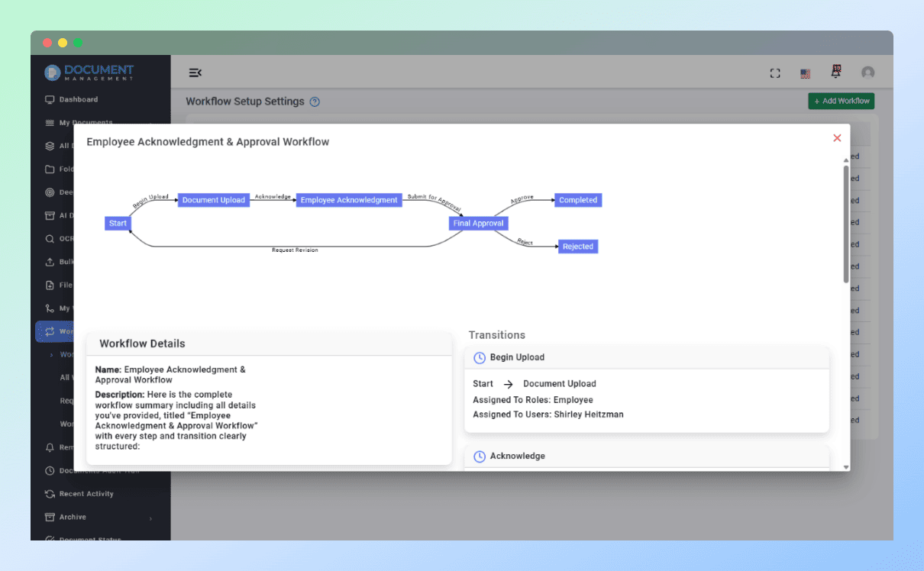
Task: Collapse the sidebar with the menu icon
Action: point(195,73)
